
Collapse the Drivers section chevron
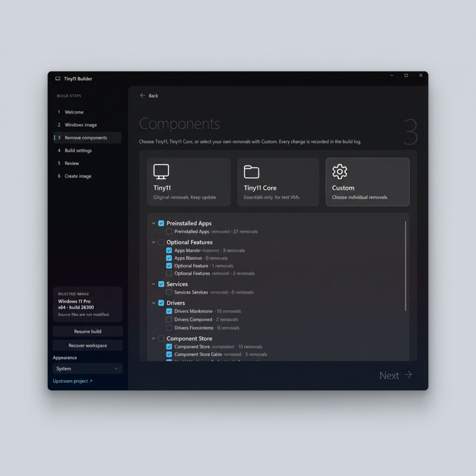click(x=153, y=303)
